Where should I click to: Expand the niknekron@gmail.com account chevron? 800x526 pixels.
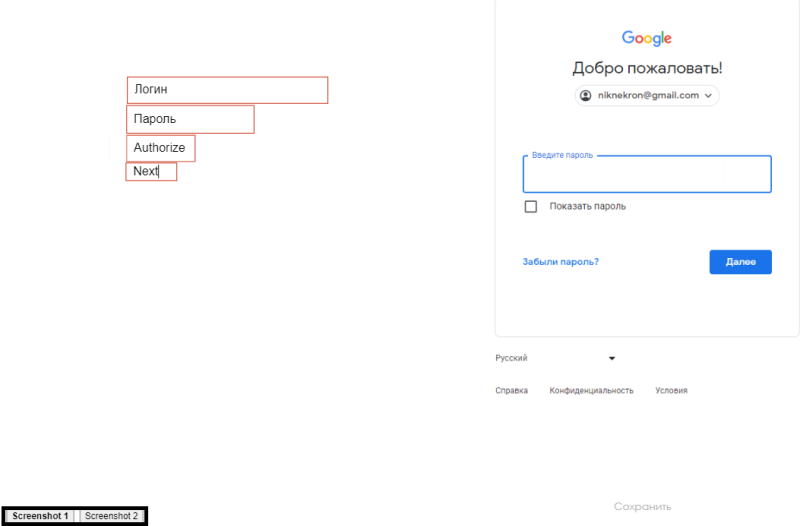click(709, 96)
